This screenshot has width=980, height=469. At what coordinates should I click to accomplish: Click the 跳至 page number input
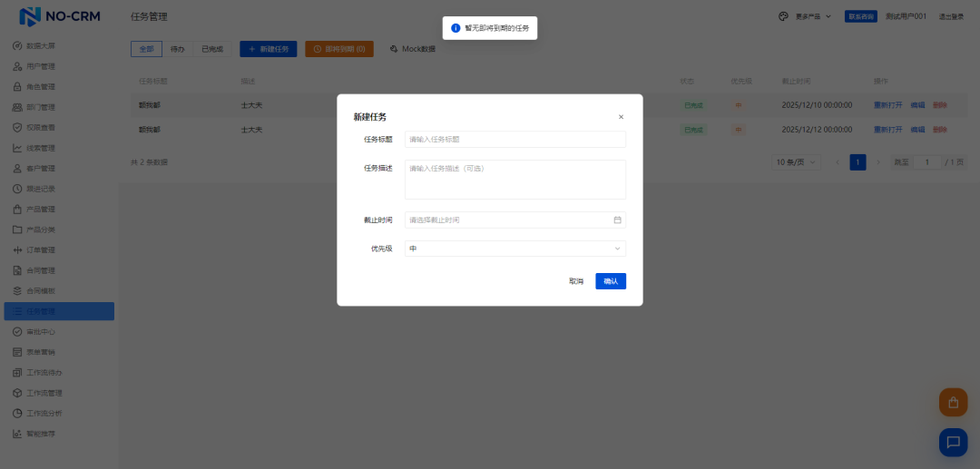point(927,162)
